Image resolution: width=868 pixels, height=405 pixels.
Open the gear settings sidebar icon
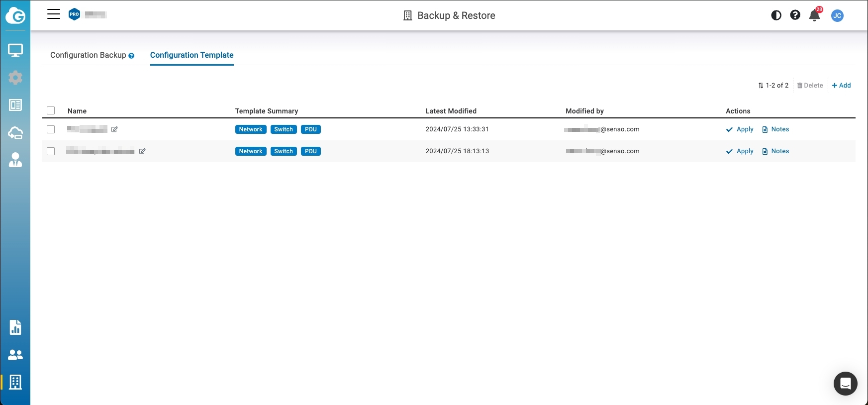click(15, 78)
